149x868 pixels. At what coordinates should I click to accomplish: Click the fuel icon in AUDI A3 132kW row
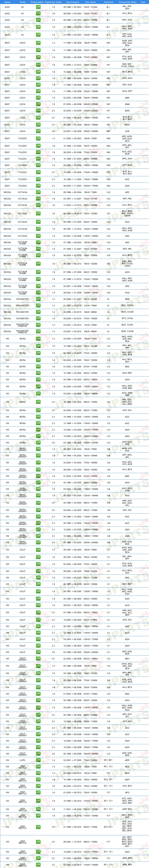point(38,35)
